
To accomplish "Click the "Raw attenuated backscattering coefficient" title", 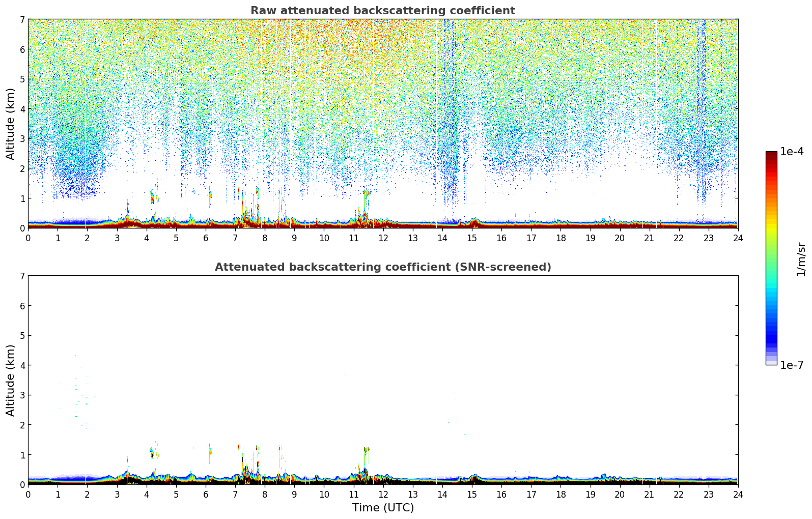I will [x=382, y=11].
